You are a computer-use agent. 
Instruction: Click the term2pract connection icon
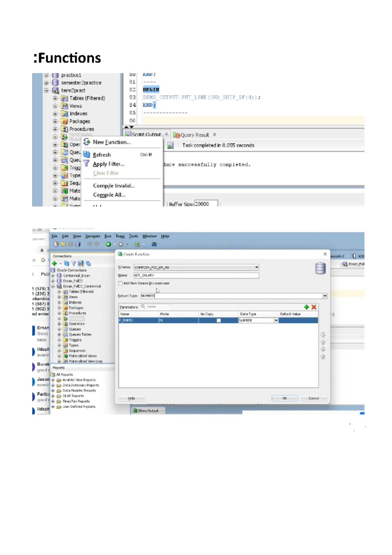(56, 91)
